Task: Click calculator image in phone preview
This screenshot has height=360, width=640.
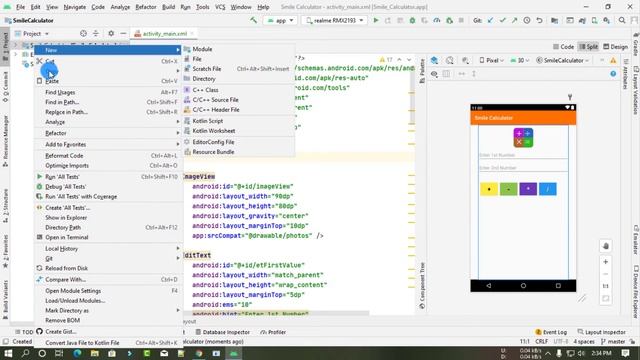Action: point(523,138)
